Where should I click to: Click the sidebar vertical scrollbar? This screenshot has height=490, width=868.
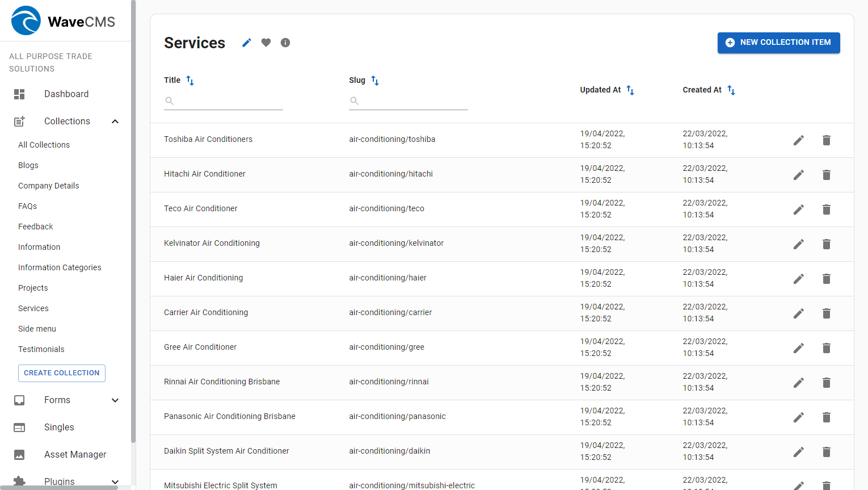[133, 221]
